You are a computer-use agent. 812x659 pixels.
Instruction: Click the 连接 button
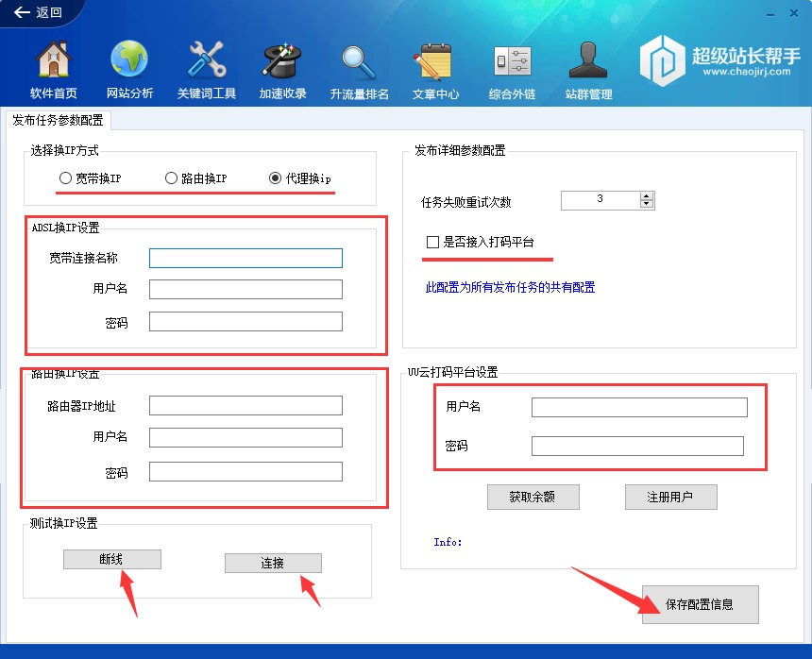click(x=273, y=563)
